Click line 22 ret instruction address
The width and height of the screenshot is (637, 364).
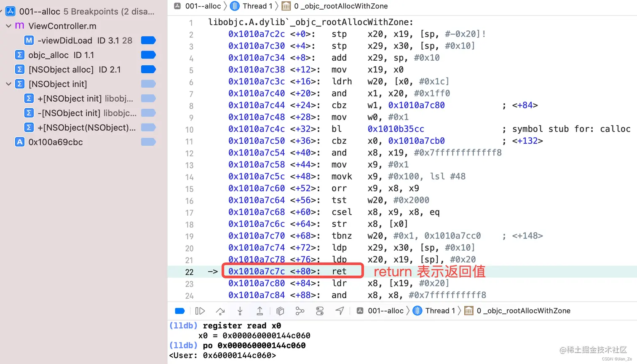click(x=257, y=271)
